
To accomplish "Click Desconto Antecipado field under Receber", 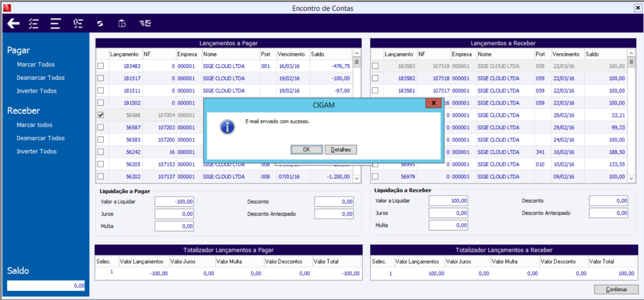I will [609, 213].
